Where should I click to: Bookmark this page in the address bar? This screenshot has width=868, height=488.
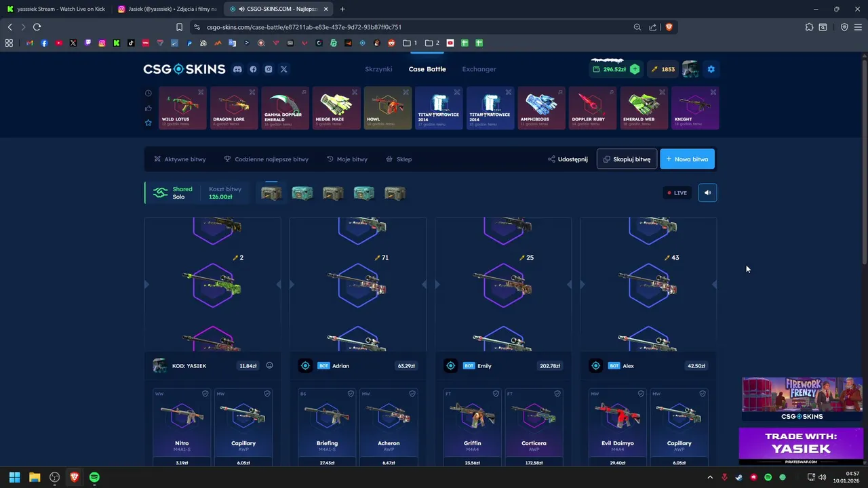179,27
